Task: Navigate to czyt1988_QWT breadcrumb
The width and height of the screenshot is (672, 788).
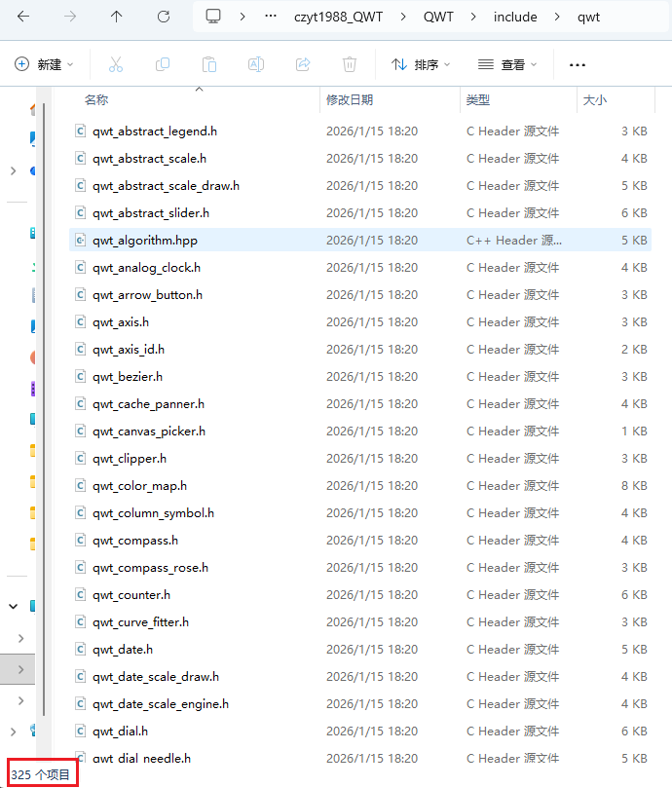Action: point(338,18)
